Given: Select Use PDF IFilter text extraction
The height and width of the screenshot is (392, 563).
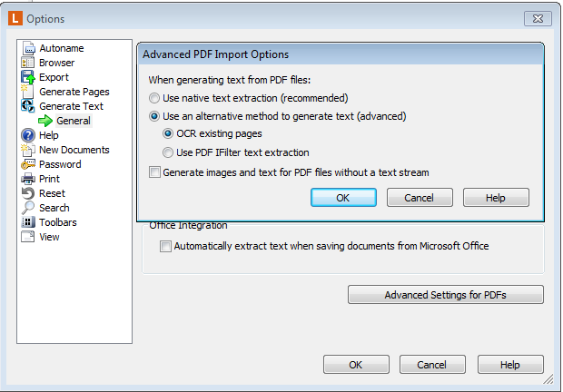Looking at the screenshot, I should [168, 152].
